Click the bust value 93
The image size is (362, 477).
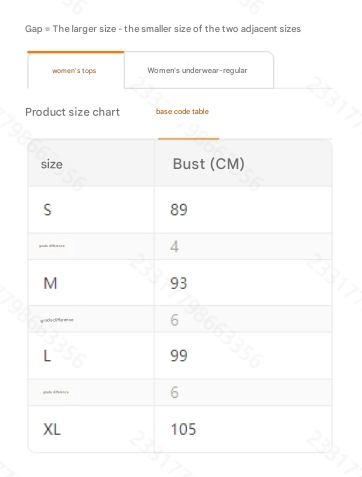[179, 283]
